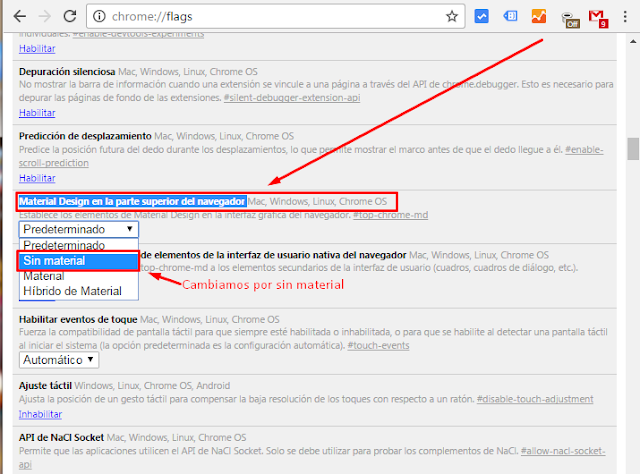Click Habilitar eventos de toque heading

(78, 320)
